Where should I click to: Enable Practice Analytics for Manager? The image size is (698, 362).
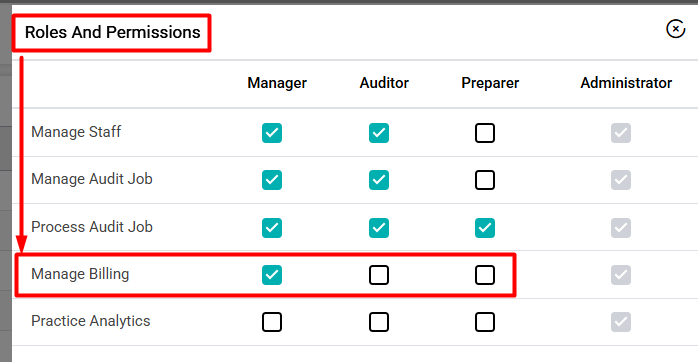272,322
